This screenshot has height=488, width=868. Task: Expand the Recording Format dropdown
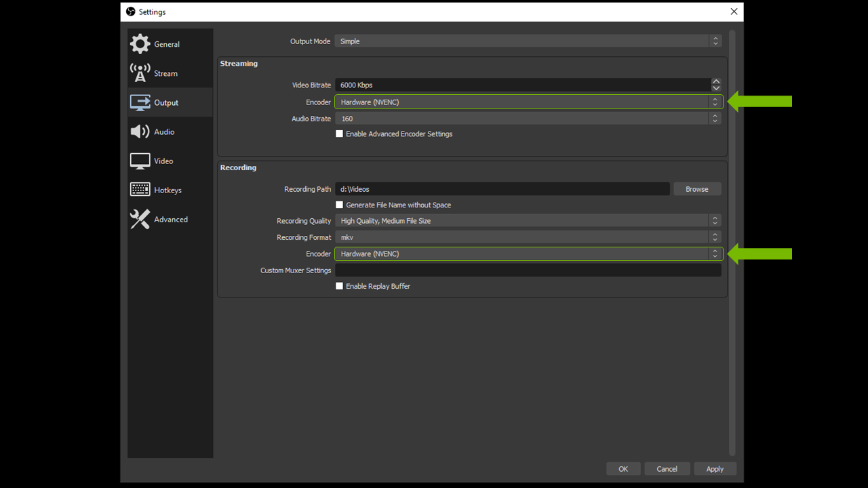(528, 237)
